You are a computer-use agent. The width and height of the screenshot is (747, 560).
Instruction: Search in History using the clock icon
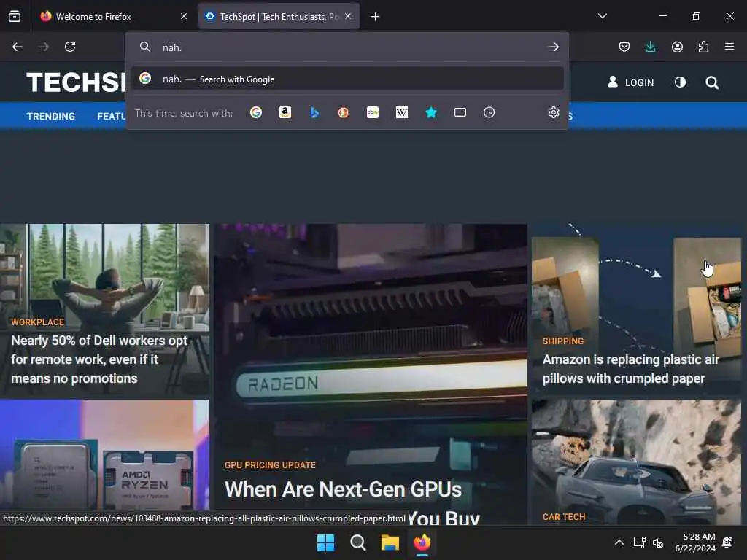(489, 112)
